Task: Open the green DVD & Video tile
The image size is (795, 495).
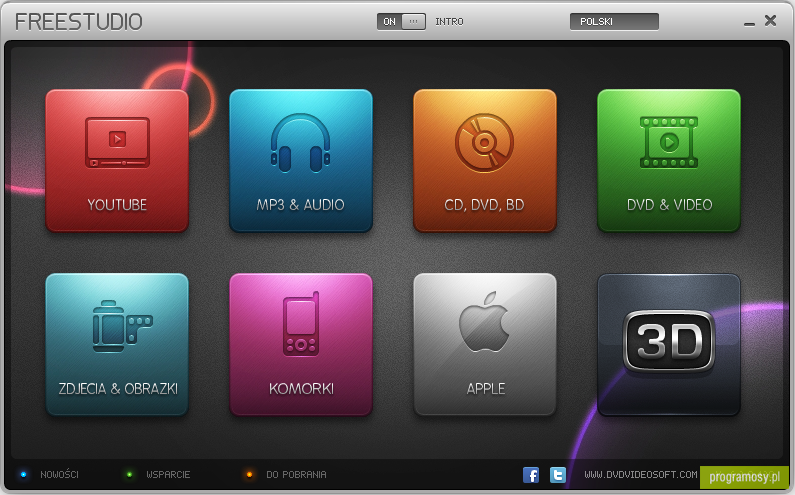Action: tap(669, 161)
